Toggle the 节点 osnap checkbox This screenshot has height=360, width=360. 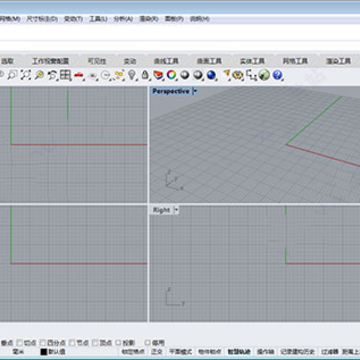(72, 343)
